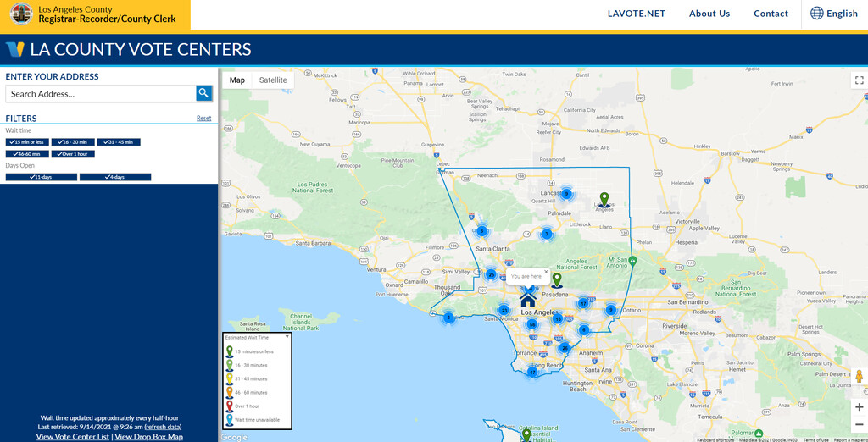The height and width of the screenshot is (442, 868).
Task: Click the green pin near Pasadena
Action: tap(557, 280)
